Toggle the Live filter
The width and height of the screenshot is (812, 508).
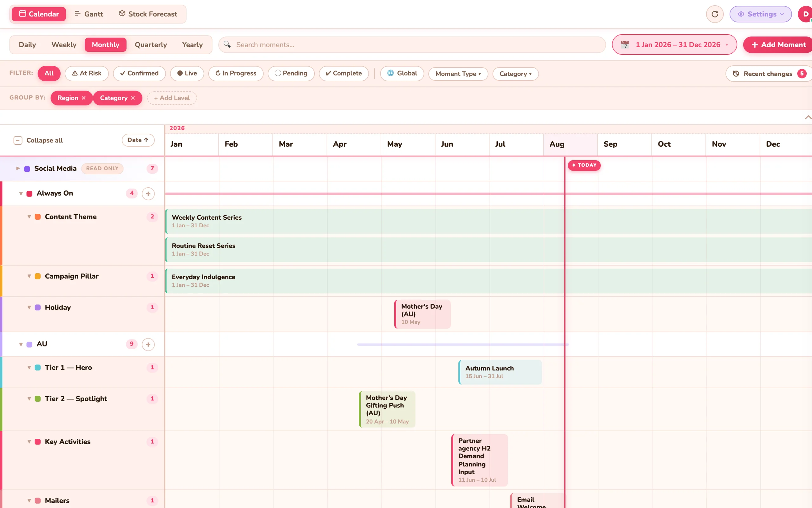187,73
